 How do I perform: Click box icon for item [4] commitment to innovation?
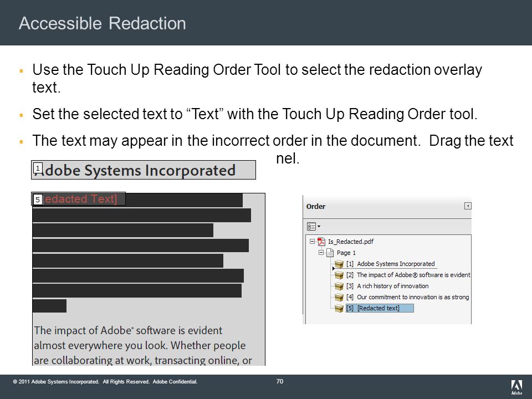tap(339, 297)
